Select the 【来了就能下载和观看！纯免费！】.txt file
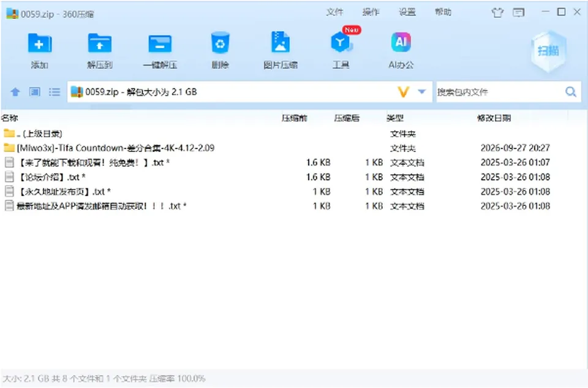 pos(294,162)
